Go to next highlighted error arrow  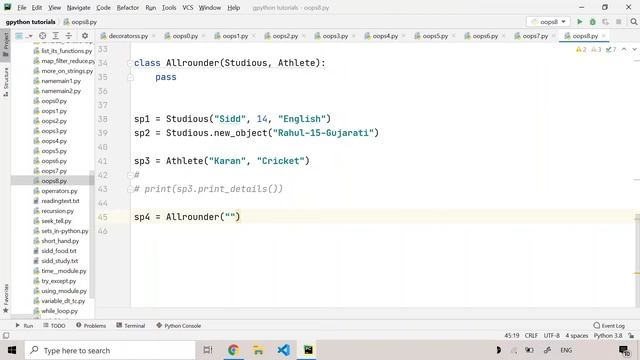click(x=634, y=49)
